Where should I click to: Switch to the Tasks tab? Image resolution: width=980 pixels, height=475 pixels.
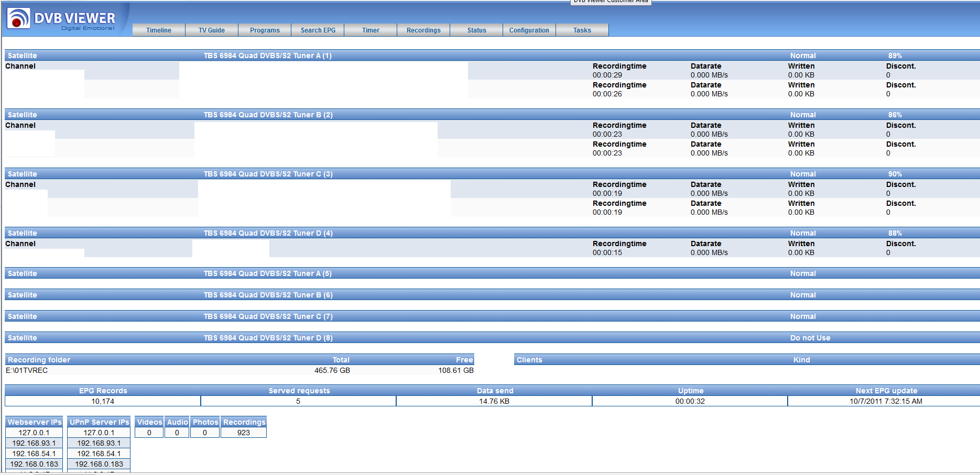pos(582,30)
